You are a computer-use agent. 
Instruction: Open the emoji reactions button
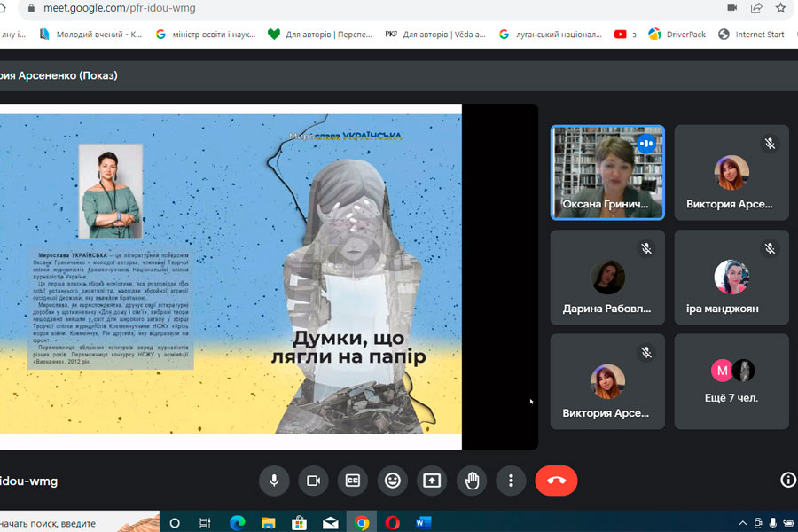pyautogui.click(x=392, y=481)
